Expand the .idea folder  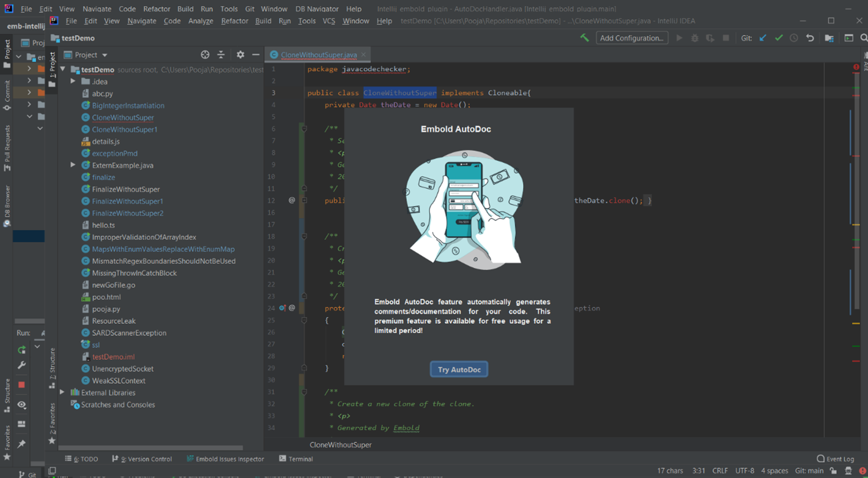point(73,81)
